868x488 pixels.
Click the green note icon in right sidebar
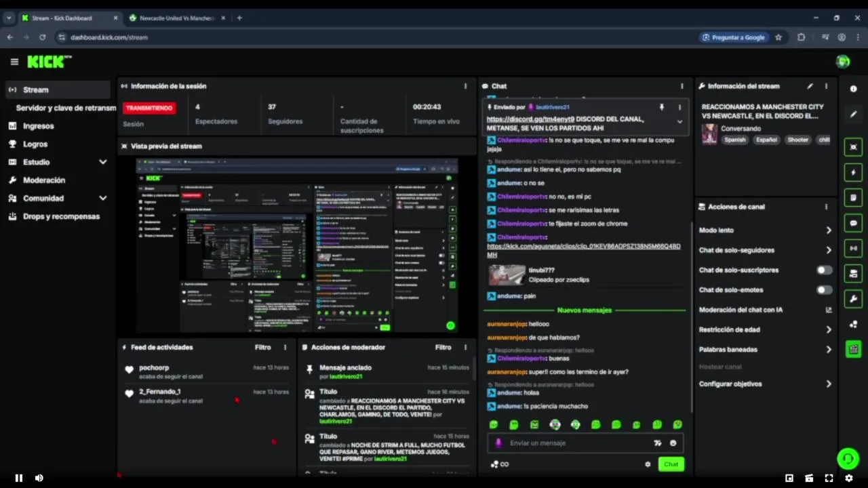854,197
